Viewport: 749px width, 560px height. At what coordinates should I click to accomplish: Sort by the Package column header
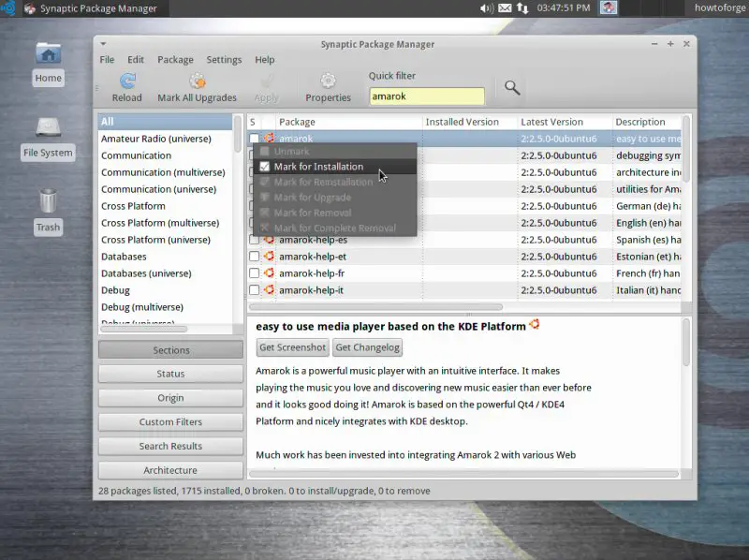coord(348,122)
